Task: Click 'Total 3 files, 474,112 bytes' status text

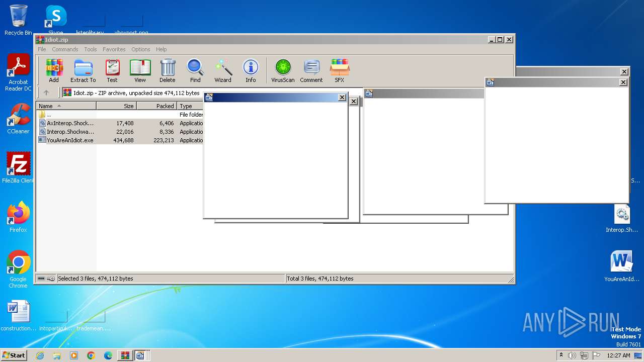Action: tap(320, 279)
